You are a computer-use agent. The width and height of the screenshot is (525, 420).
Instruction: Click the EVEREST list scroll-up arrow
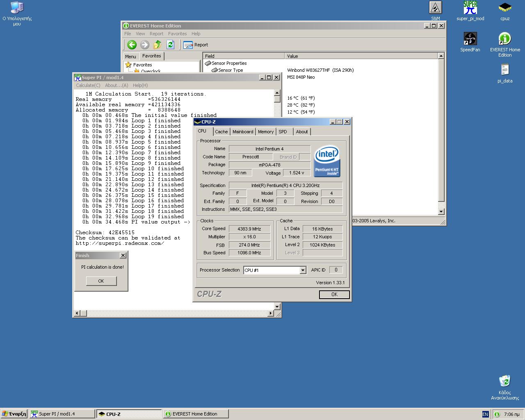(441, 56)
